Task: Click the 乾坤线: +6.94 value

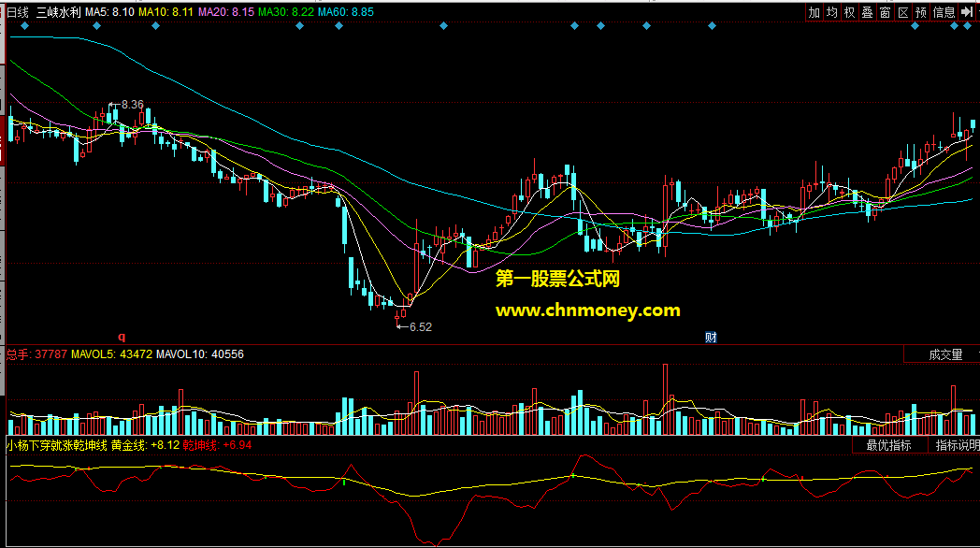Action: click(218, 445)
